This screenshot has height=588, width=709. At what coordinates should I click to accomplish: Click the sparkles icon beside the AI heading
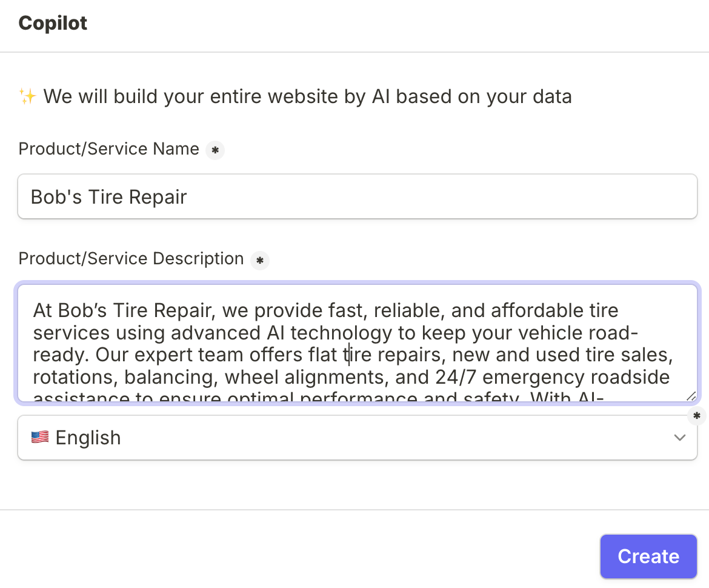[28, 96]
